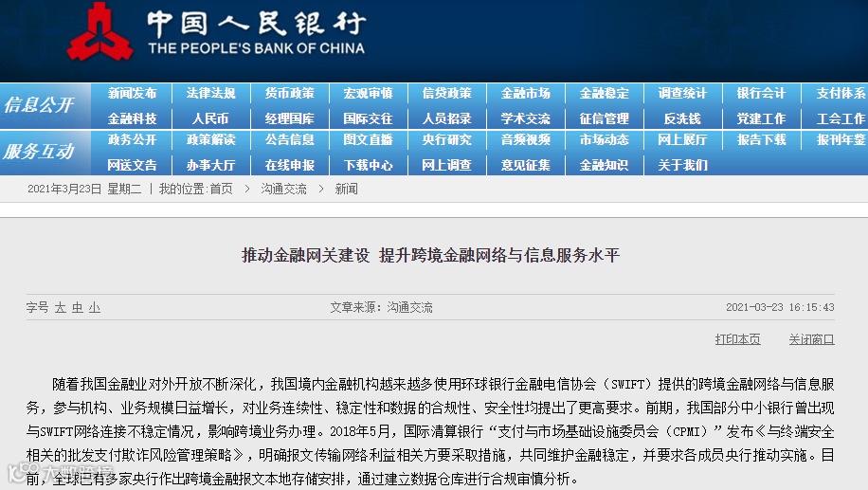Open 工会工作 navigation item
Screen dimensions: 868x490
[841, 118]
